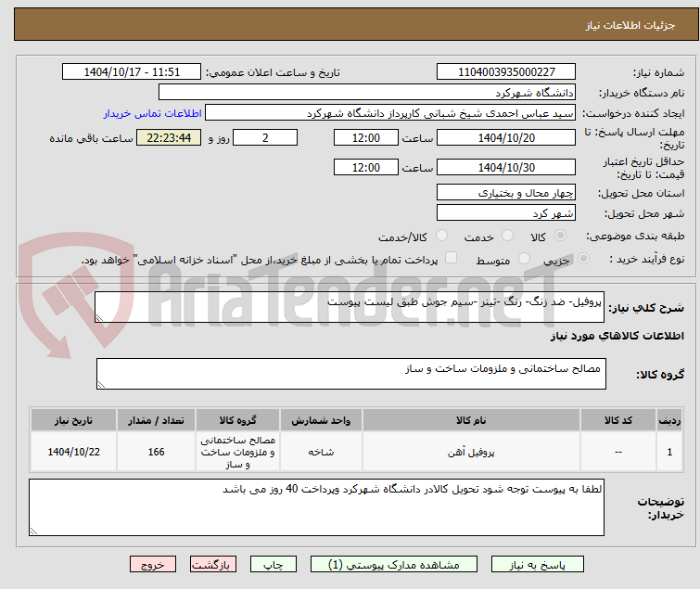Click the price validity date 1404/10/30
Image resolution: width=700 pixels, height=589 pixels.
506,168
